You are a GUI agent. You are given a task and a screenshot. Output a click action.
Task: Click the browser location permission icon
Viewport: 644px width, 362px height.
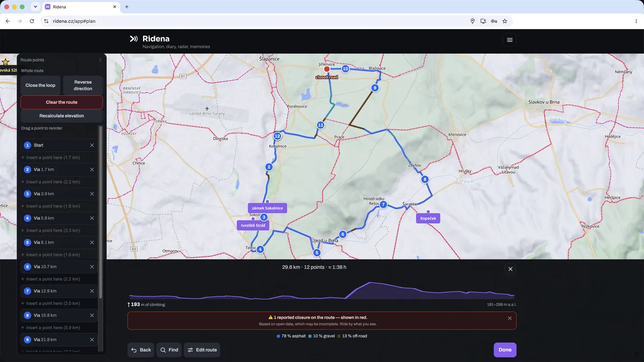pyautogui.click(x=472, y=21)
